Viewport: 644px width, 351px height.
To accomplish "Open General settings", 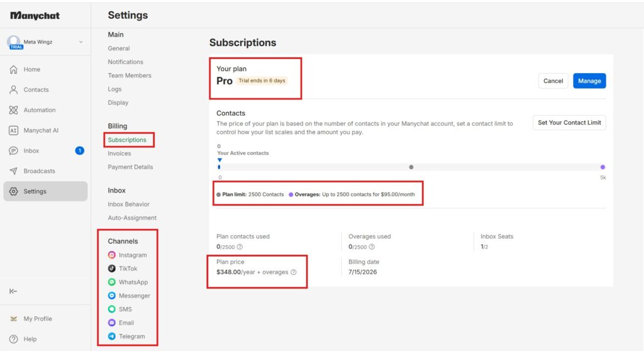I will pos(119,48).
